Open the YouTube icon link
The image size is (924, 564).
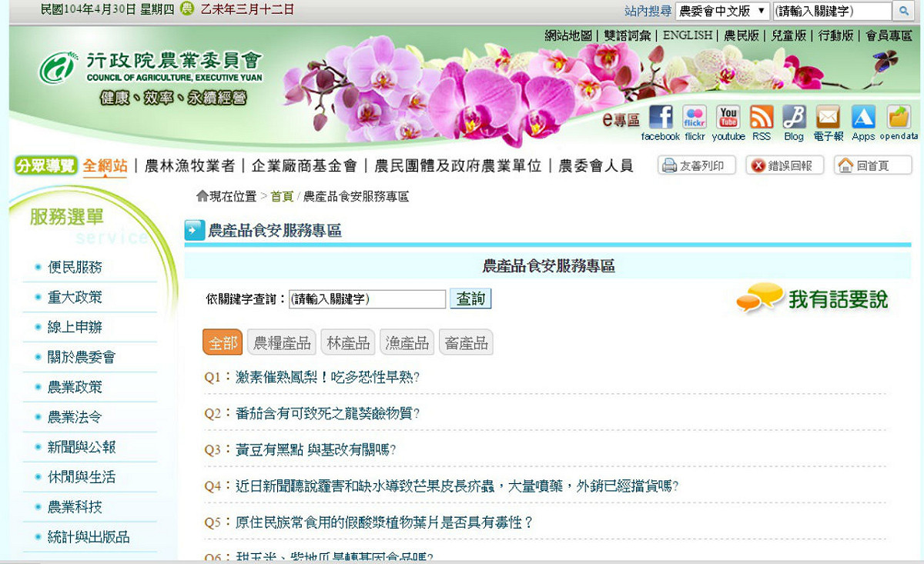point(728,118)
